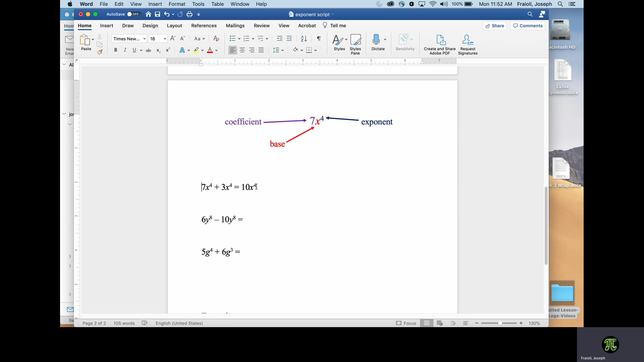Switch to Web Layout view icon
The width and height of the screenshot is (644, 362).
coord(440,323)
